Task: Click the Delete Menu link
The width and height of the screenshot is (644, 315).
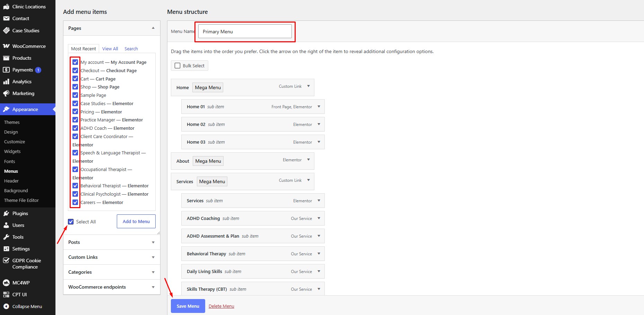Action: tap(221, 306)
